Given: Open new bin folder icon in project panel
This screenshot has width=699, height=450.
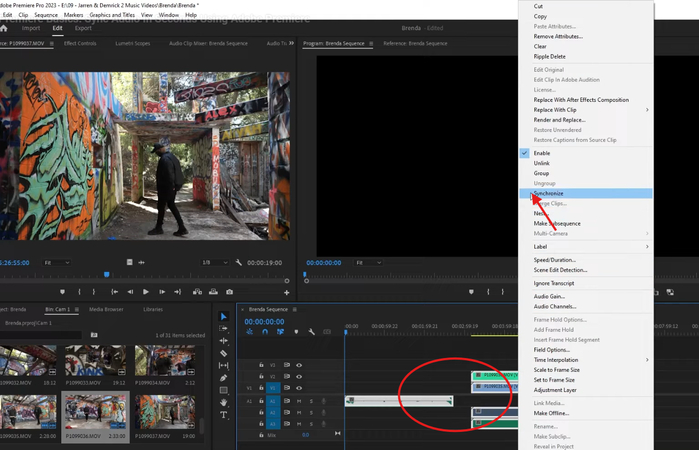Looking at the screenshot, I should [94, 334].
